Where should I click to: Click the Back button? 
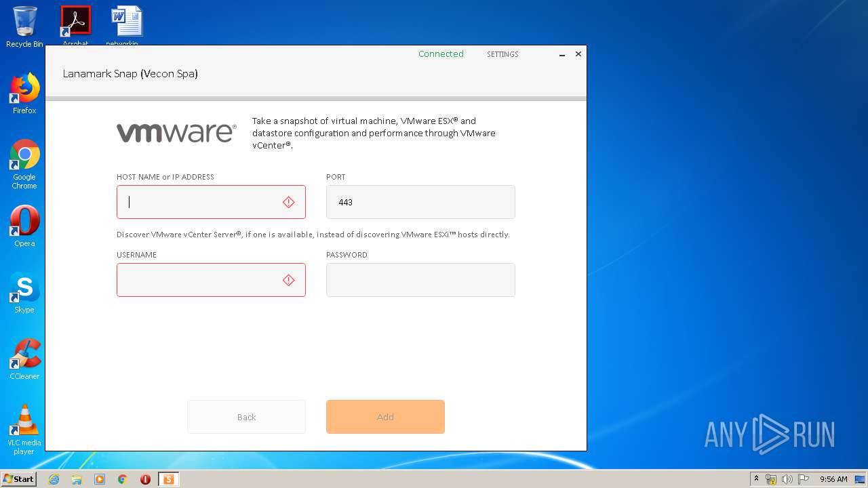[x=246, y=417]
